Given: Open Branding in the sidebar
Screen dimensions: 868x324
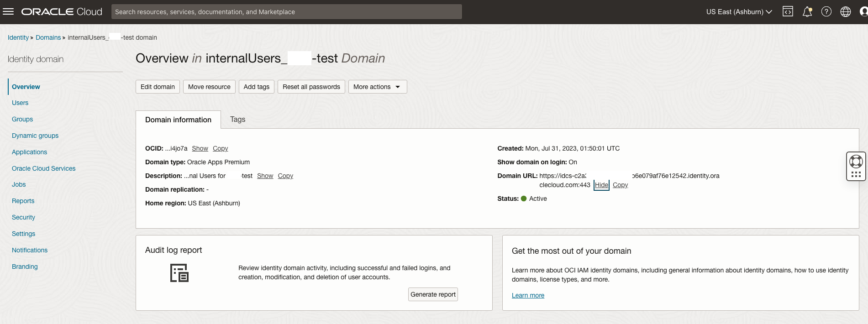Looking at the screenshot, I should coord(25,267).
